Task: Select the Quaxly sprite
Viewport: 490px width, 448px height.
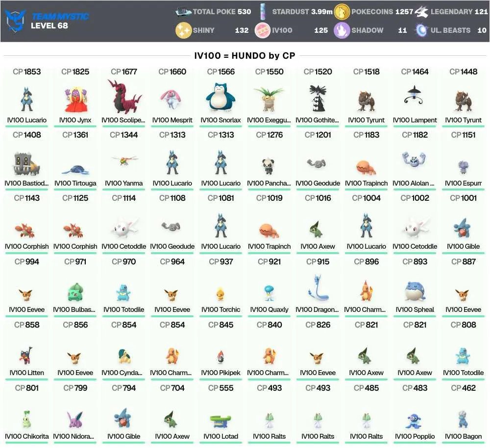Action: coord(269,293)
